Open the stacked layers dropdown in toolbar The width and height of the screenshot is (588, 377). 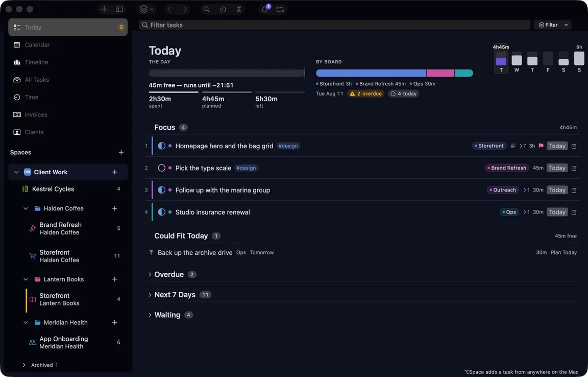point(146,9)
